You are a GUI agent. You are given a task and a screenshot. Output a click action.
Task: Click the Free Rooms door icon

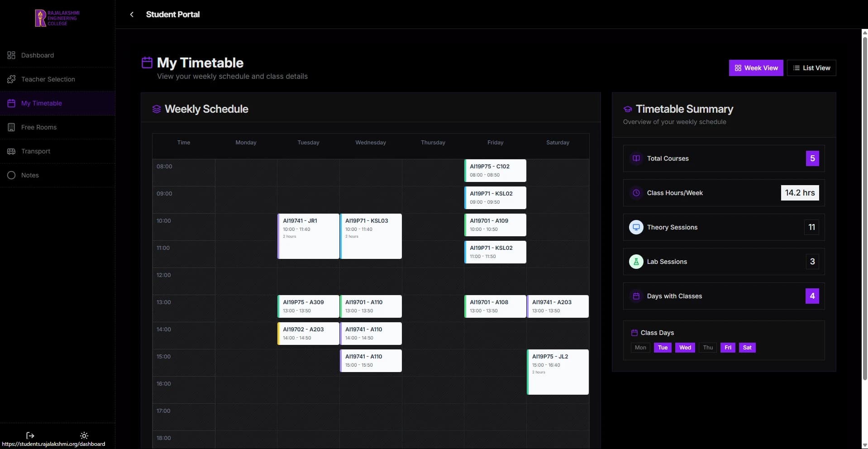click(x=11, y=127)
